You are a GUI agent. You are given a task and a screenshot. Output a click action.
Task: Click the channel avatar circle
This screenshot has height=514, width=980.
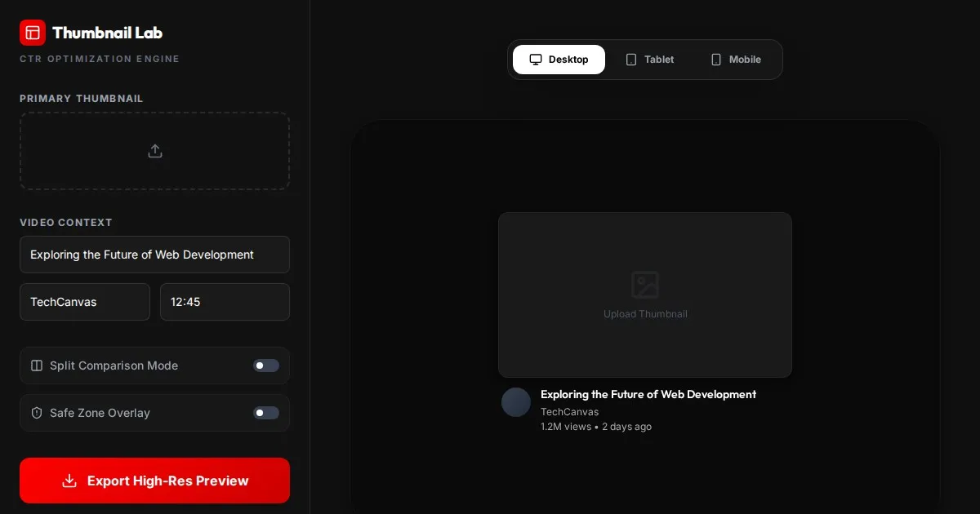coord(516,402)
